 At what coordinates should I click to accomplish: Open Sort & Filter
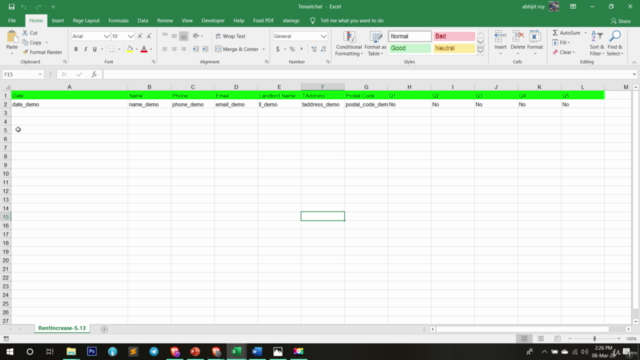pyautogui.click(x=597, y=43)
